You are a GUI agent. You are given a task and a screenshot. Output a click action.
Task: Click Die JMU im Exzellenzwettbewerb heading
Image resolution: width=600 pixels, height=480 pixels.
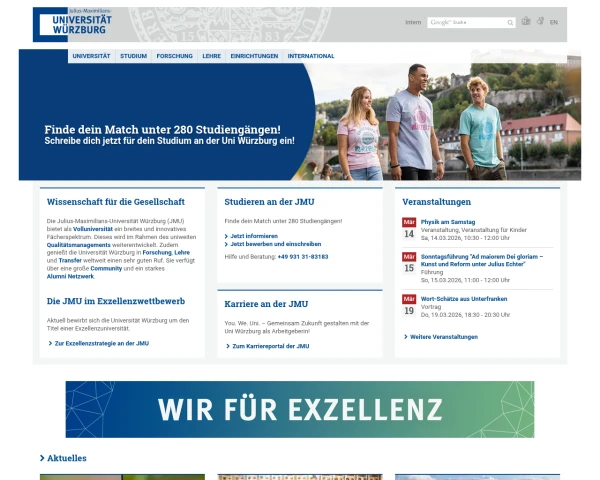(x=116, y=301)
